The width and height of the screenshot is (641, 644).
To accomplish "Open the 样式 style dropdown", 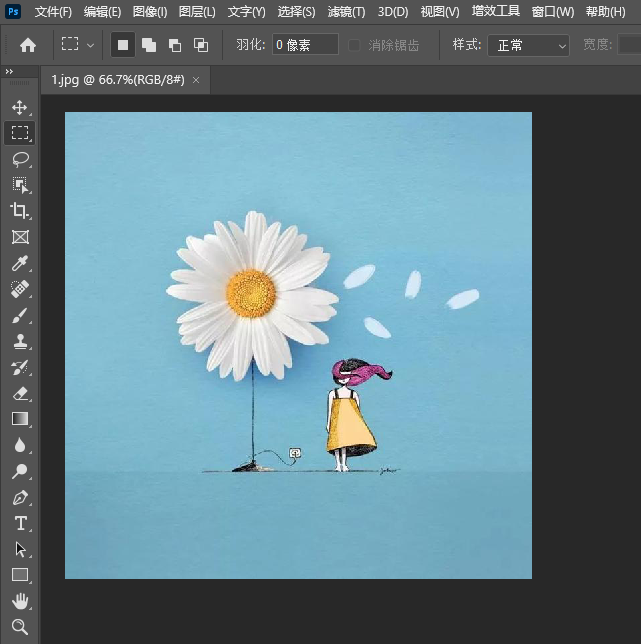I will pos(528,45).
